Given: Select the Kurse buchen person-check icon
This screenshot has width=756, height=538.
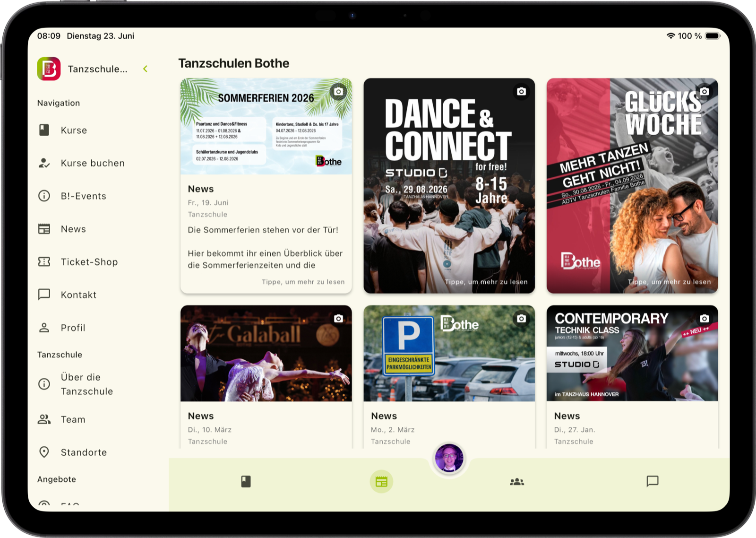Looking at the screenshot, I should point(44,163).
